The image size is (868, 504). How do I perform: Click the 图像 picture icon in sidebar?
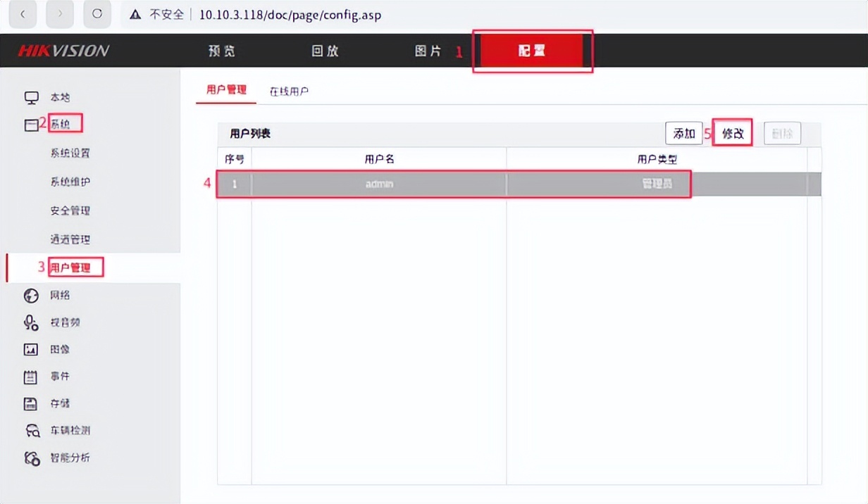[x=31, y=349]
